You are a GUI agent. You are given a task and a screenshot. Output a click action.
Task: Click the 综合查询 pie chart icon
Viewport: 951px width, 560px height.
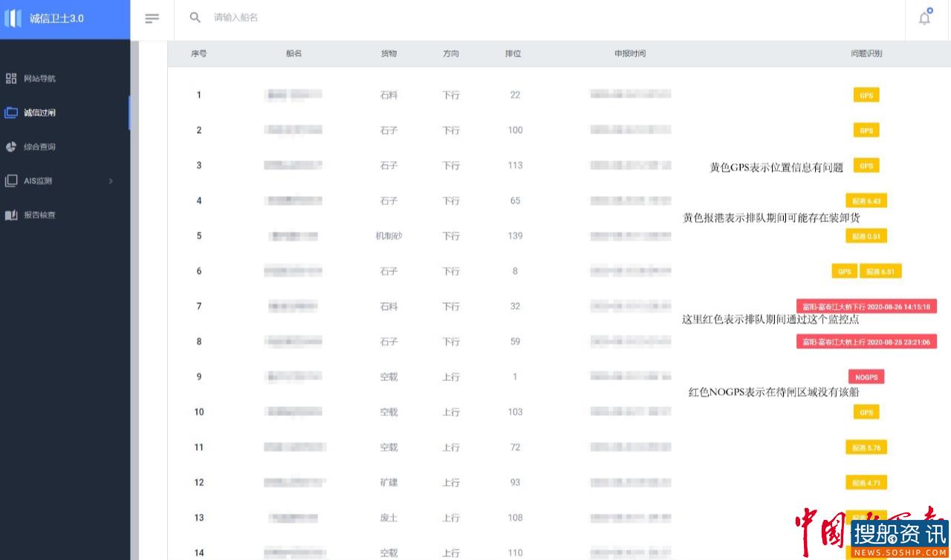coord(11,147)
